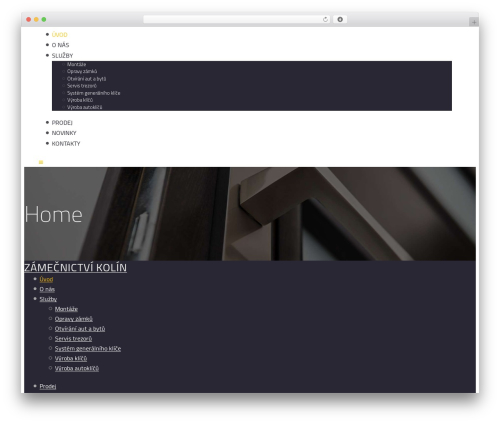Open O NÁS in the top menu
Screen dimensions: 500x423
[60, 45]
